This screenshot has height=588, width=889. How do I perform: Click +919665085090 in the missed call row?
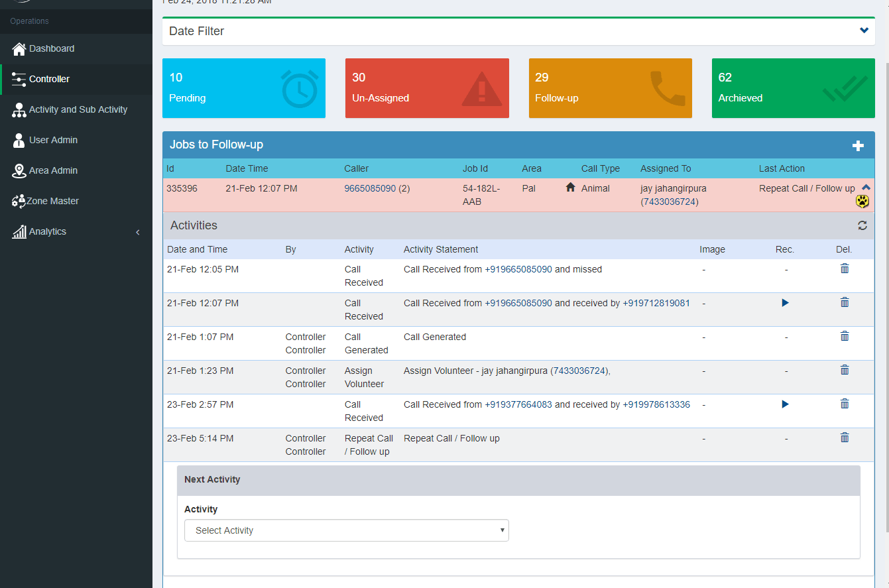coord(518,269)
